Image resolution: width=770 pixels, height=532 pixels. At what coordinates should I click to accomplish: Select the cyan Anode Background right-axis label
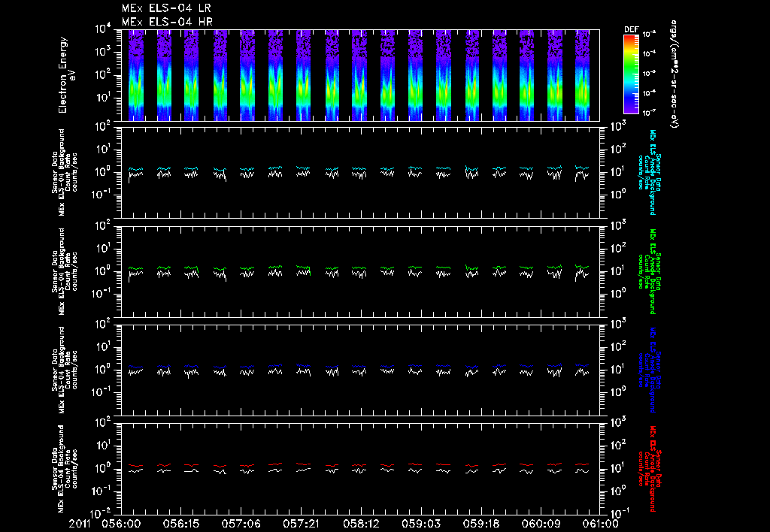[x=649, y=172]
